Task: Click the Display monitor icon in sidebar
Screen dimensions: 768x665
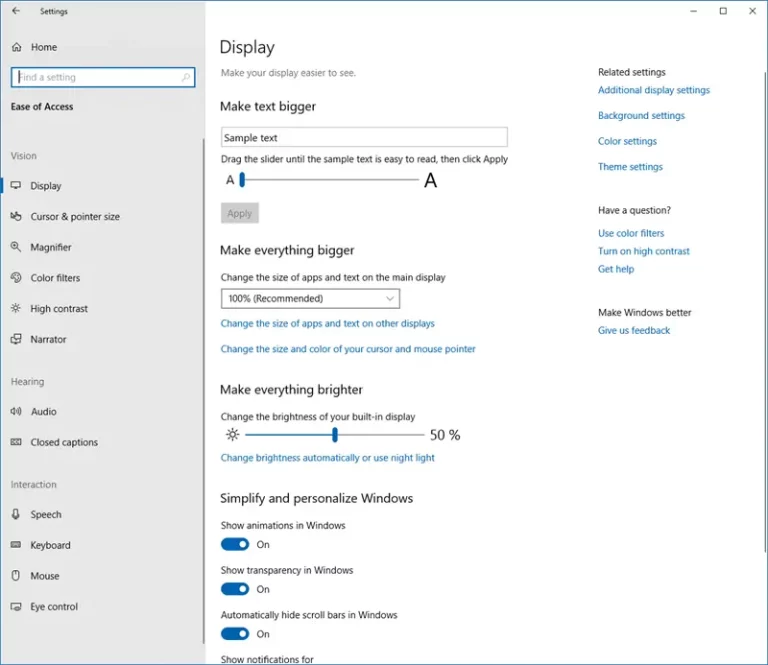Action: (16, 186)
